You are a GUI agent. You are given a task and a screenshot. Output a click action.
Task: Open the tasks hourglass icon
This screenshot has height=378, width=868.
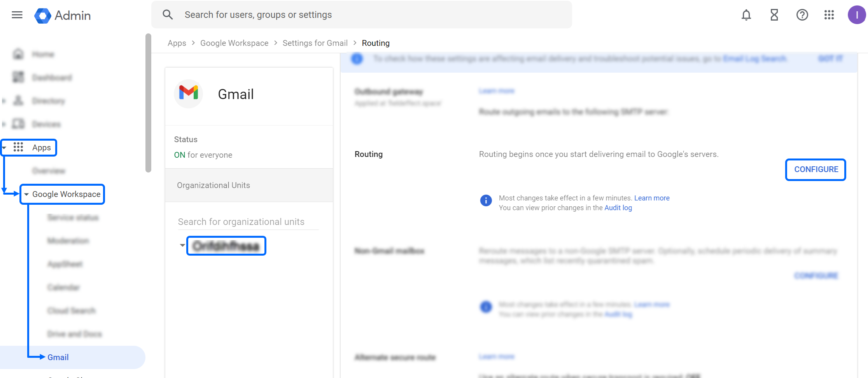tap(774, 15)
